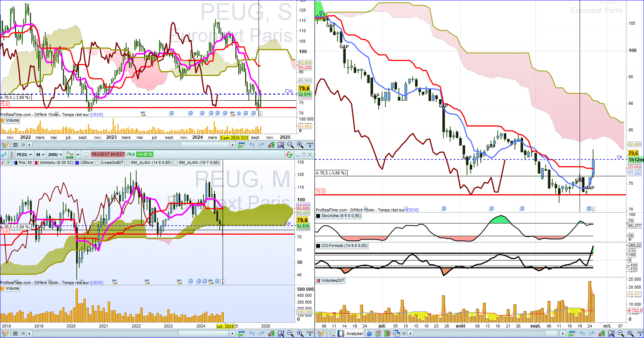The image size is (644, 338).
Task: Enable the CrossGoltDT checkbox
Action: (97, 163)
